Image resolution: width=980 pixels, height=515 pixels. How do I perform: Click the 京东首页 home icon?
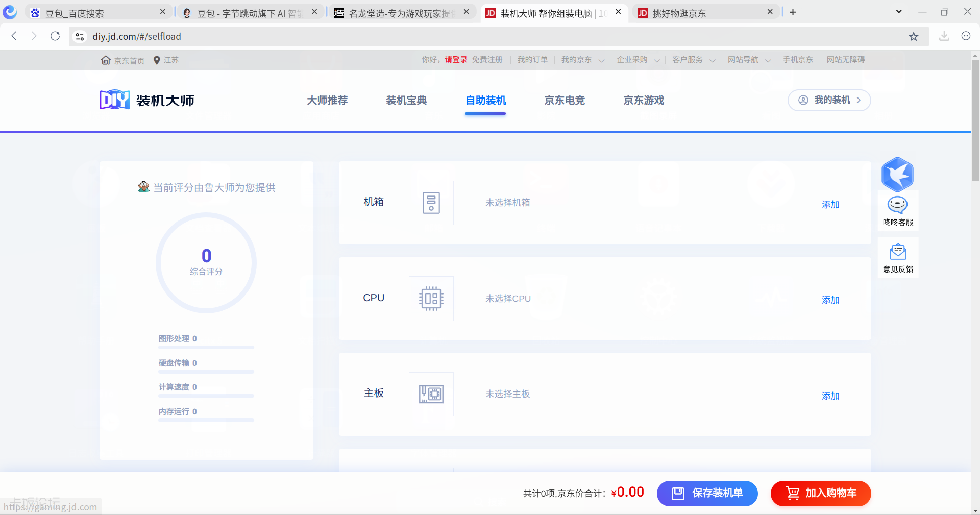coord(106,60)
